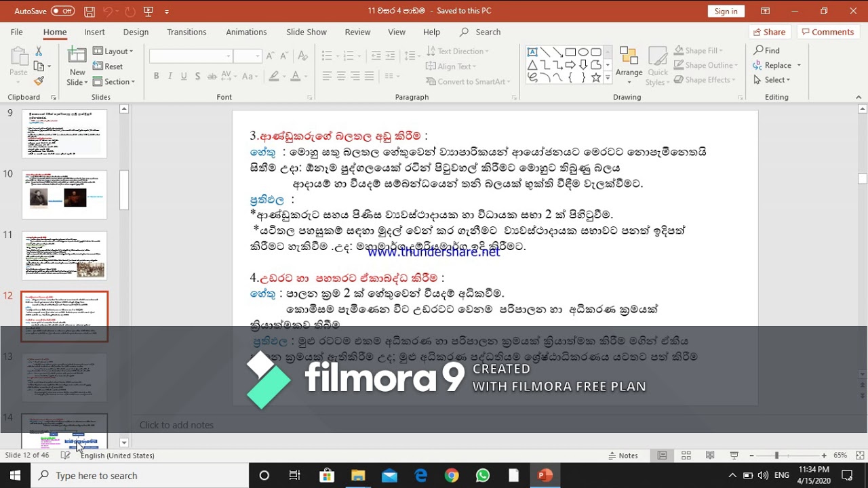868x488 pixels.
Task: Click the Sign in button
Action: click(x=726, y=11)
